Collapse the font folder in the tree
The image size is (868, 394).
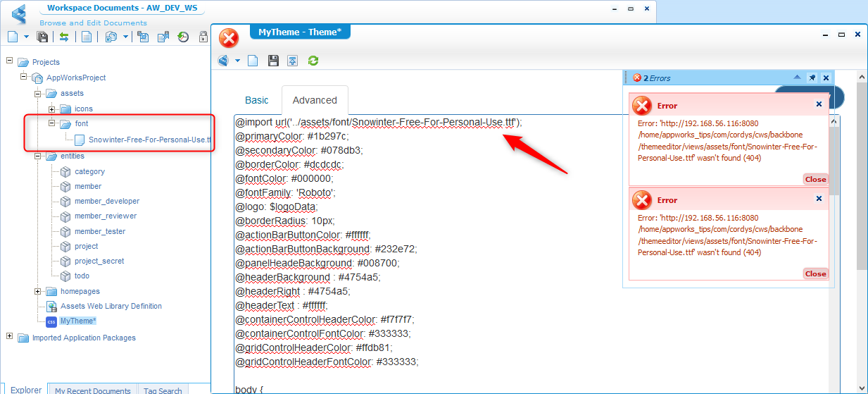point(52,123)
